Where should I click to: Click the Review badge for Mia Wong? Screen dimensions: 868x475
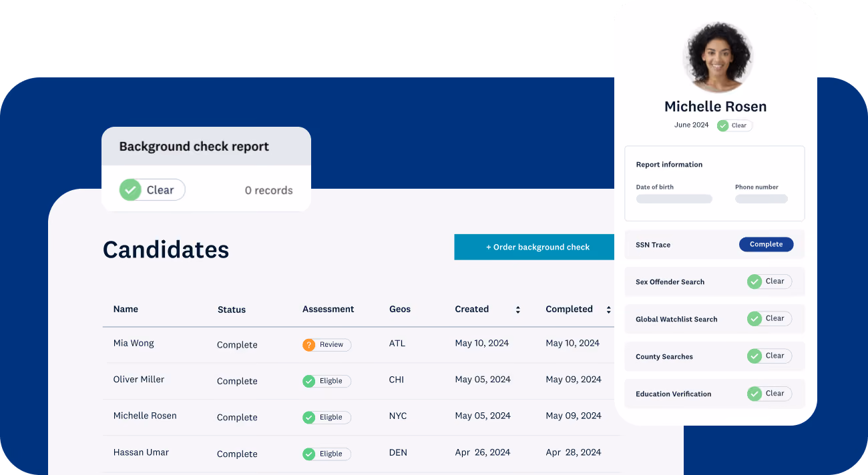coord(327,345)
